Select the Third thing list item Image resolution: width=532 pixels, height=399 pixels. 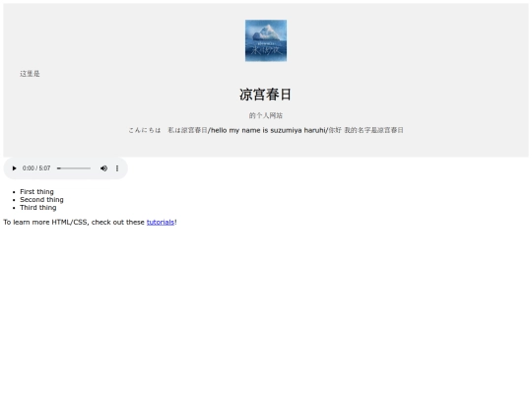tap(38, 208)
